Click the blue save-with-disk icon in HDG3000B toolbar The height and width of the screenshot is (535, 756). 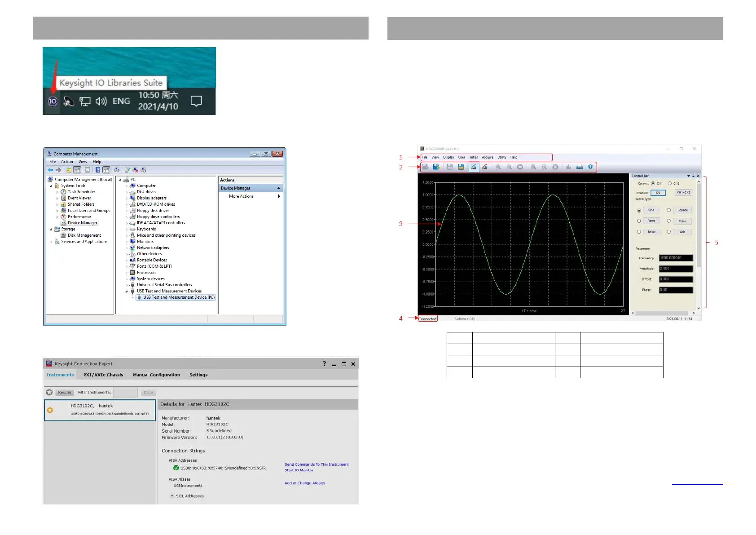point(436,167)
